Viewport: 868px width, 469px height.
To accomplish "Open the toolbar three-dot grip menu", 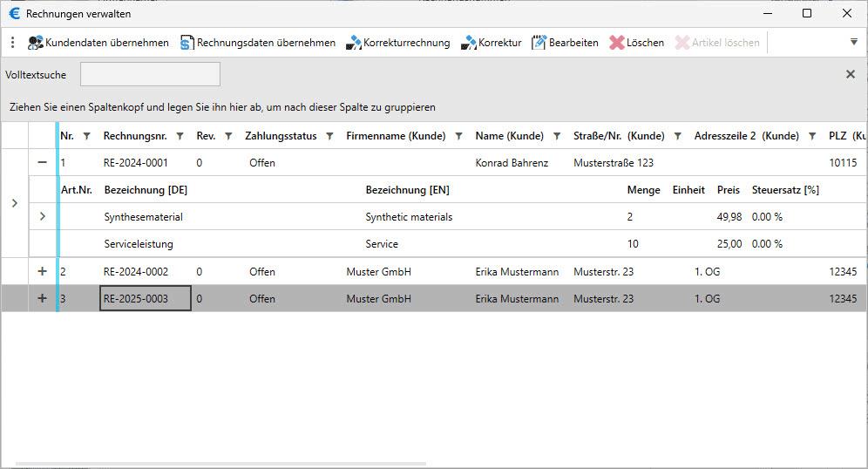I will [12, 43].
